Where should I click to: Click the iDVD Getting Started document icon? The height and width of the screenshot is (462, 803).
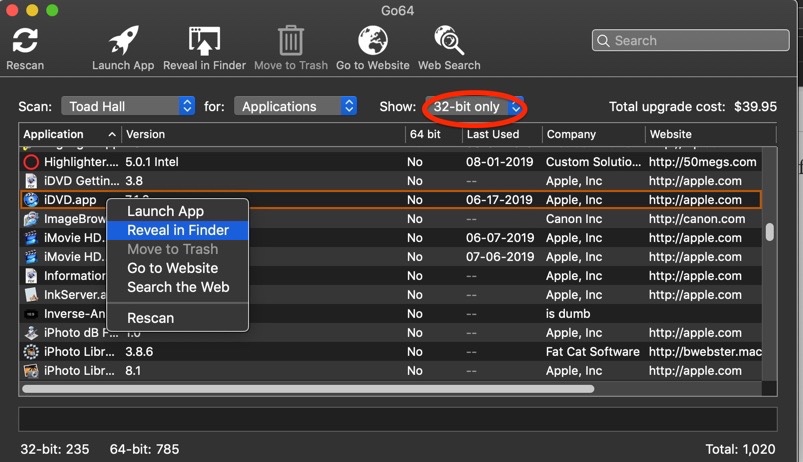[31, 181]
